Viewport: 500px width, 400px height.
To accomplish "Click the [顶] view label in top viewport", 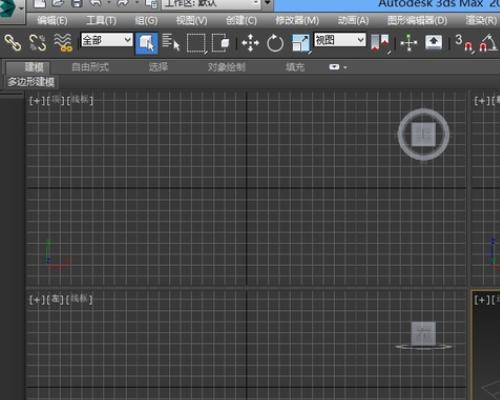I will coord(56,101).
